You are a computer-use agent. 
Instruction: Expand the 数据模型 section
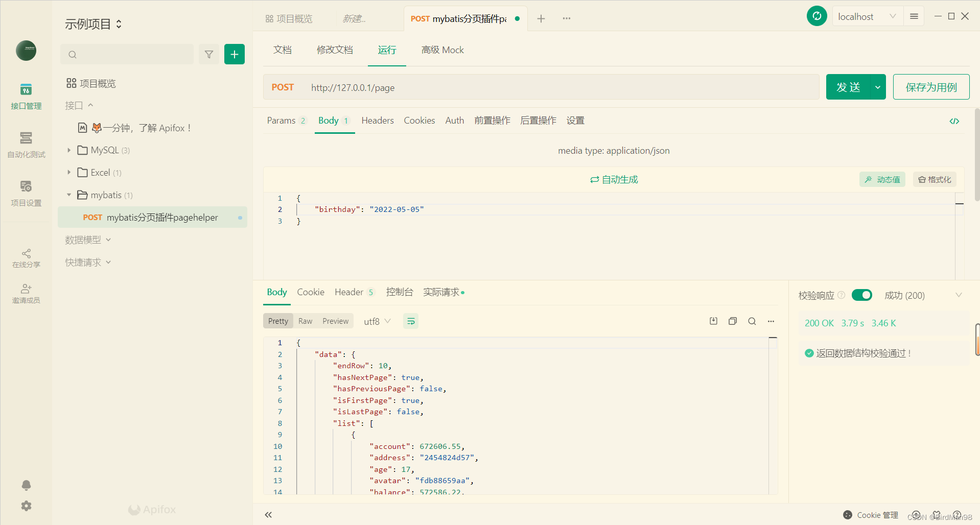(88, 240)
